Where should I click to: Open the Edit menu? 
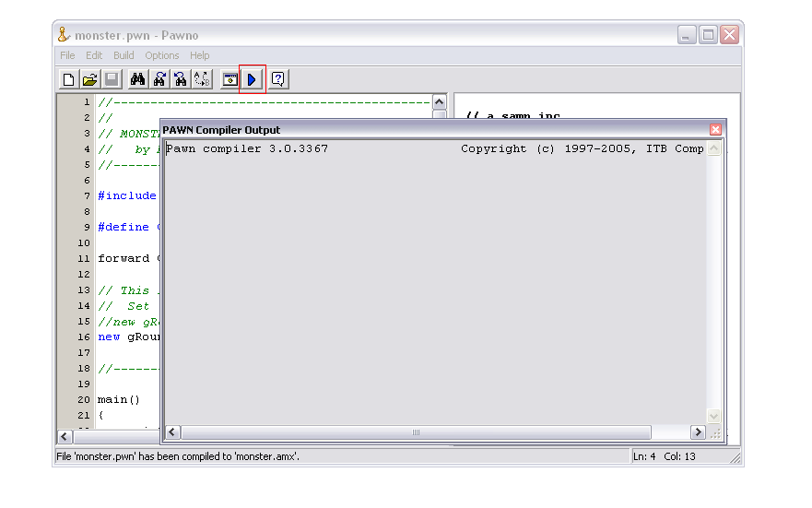pyautogui.click(x=94, y=55)
